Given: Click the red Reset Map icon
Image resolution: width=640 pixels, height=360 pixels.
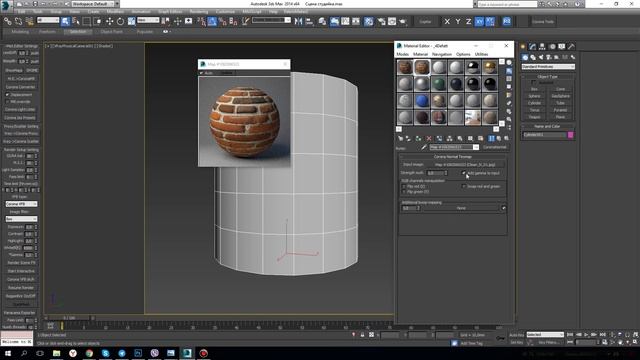Looking at the screenshot, I should coord(429,138).
